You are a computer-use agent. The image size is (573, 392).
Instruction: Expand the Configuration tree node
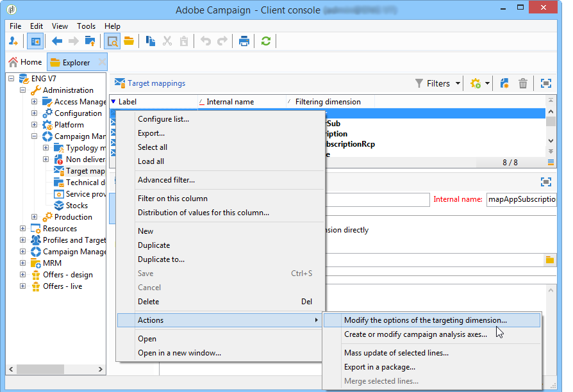[35, 113]
